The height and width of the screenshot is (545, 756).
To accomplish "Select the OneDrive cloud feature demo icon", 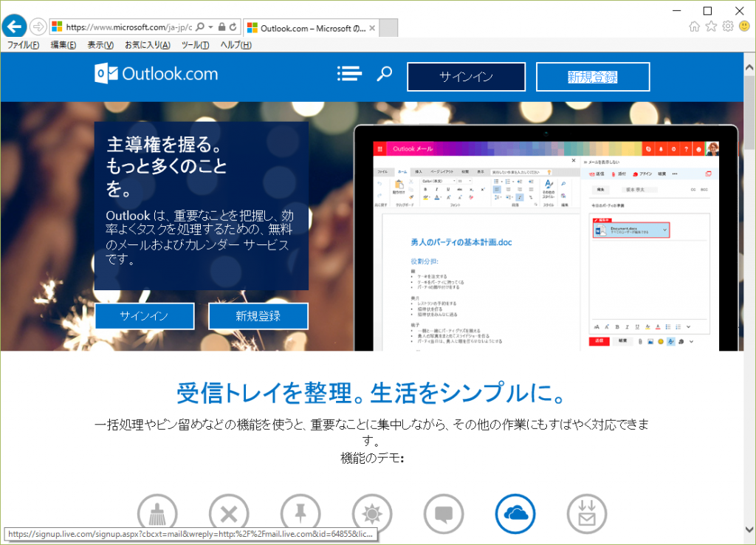I will [x=515, y=514].
